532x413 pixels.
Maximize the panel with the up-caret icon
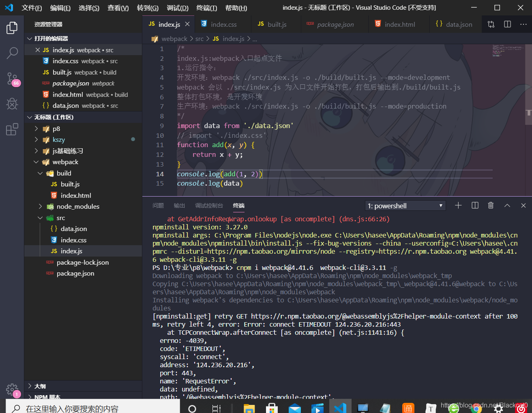507,205
